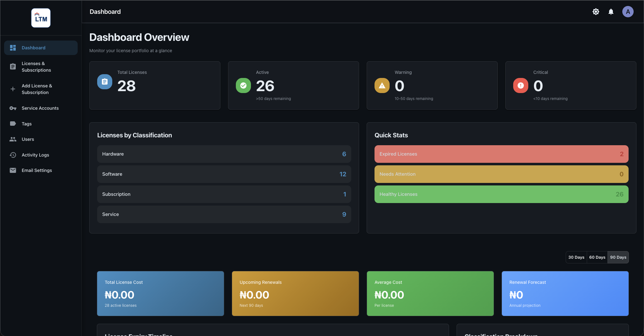Click the Active count 26
The image size is (644, 336).
click(x=265, y=86)
